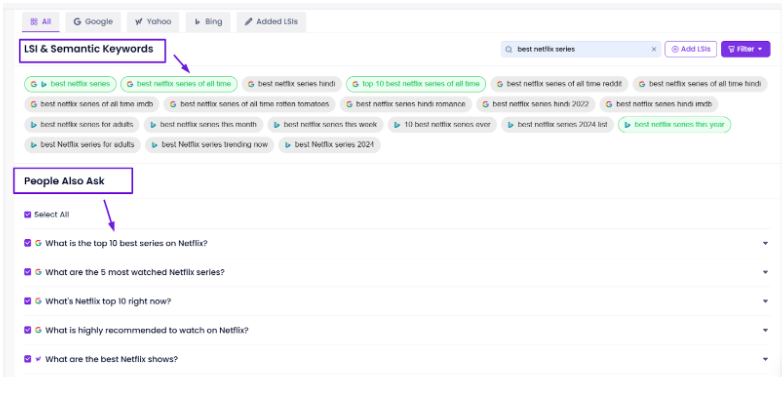This screenshot has height=415, width=782.
Task: Click the question text What are the best Netflix shows?
Action: (111, 359)
